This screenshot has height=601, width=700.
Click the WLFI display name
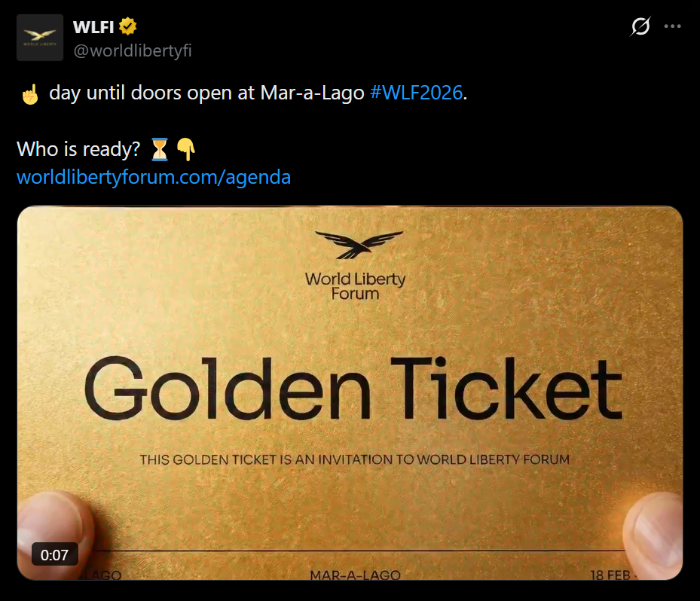tap(93, 27)
